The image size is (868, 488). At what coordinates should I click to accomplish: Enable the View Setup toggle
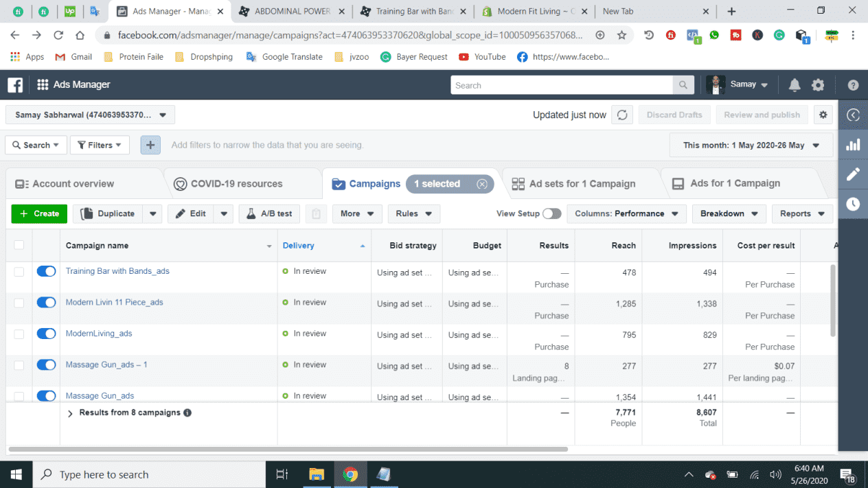tap(551, 213)
